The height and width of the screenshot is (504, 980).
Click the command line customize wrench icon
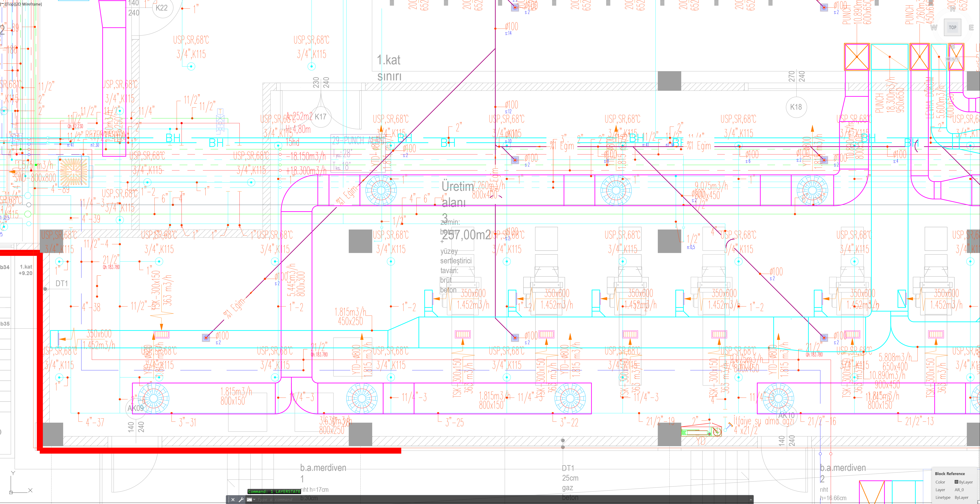tap(241, 499)
